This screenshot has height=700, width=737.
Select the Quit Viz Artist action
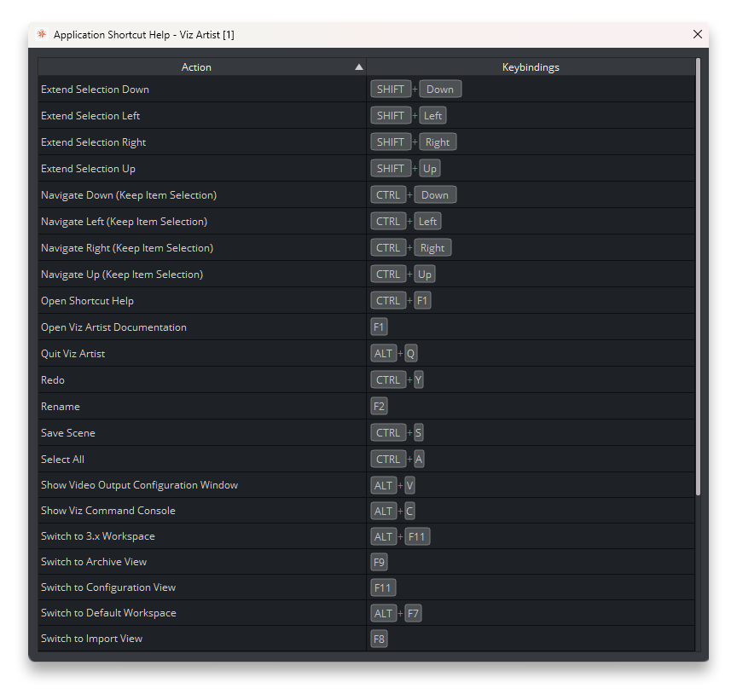pyautogui.click(x=73, y=354)
